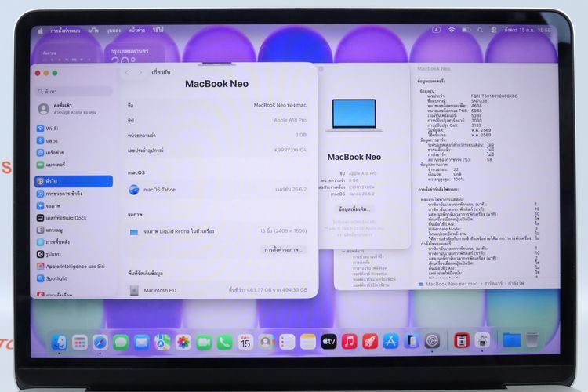
Task: Open Photos from the Dock
Action: click(183, 342)
